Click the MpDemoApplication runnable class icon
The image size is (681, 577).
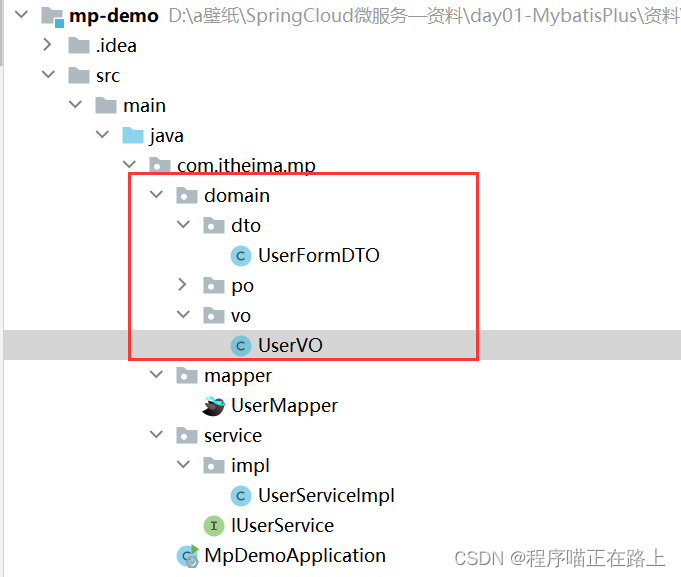tap(188, 556)
